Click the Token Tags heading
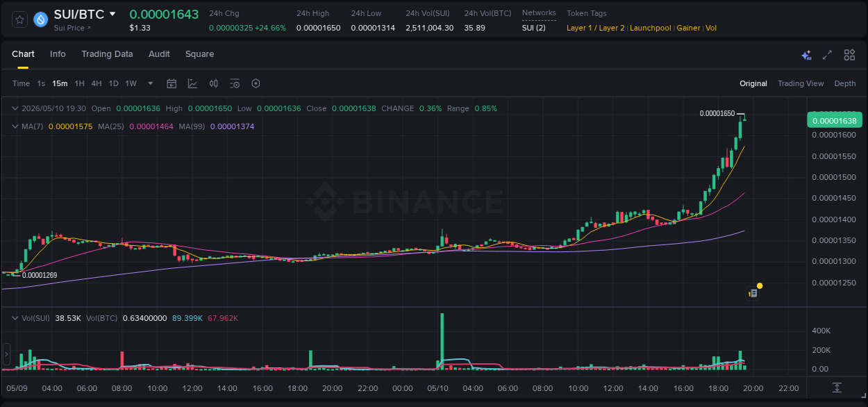The height and width of the screenshot is (407, 868). click(x=587, y=13)
